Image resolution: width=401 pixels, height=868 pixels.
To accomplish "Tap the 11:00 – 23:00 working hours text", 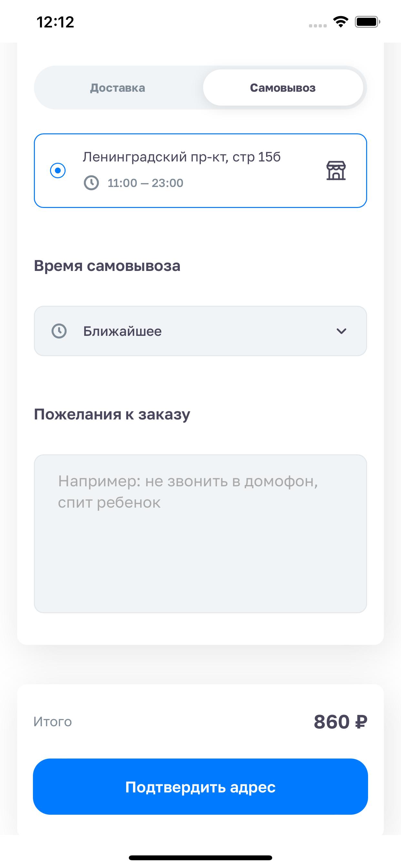I will click(x=146, y=183).
